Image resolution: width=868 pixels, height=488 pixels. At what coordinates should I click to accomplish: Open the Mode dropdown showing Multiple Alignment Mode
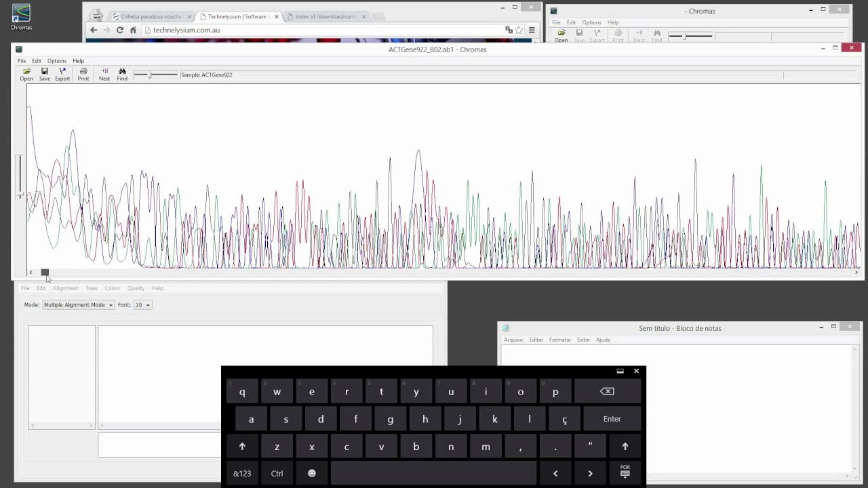pos(78,305)
